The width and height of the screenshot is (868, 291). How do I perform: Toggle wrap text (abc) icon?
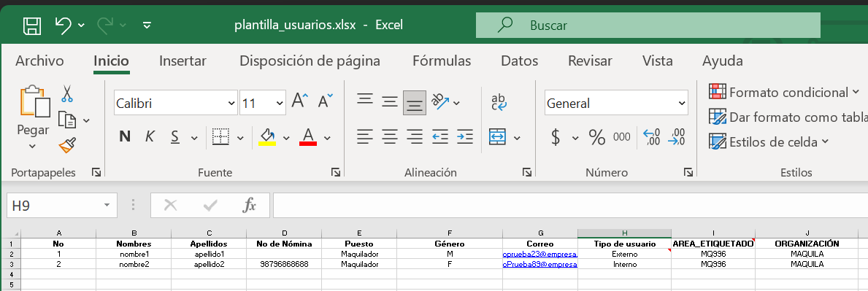pyautogui.click(x=498, y=102)
